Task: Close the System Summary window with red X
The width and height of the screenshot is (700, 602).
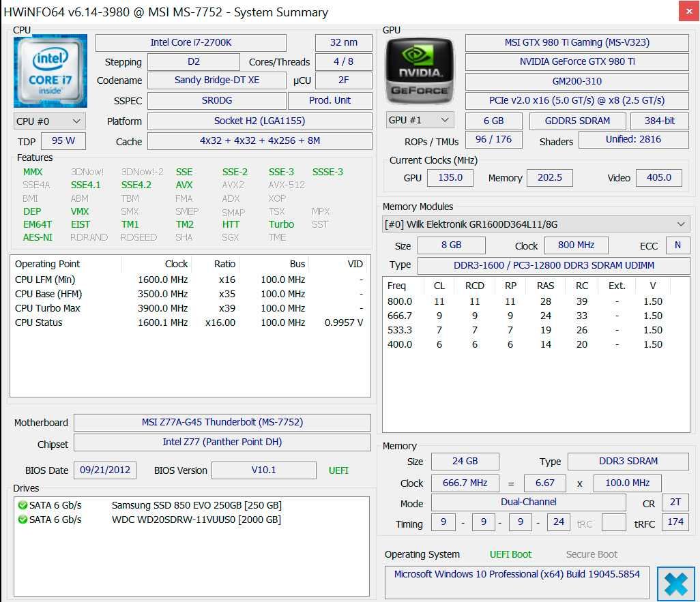Action: point(689,12)
